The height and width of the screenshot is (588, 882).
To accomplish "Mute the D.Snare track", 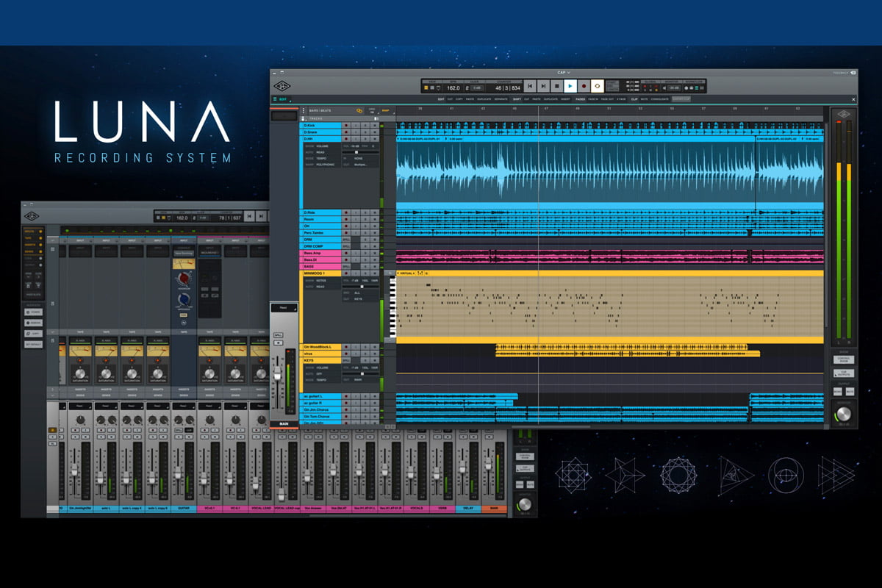I will pos(375,132).
